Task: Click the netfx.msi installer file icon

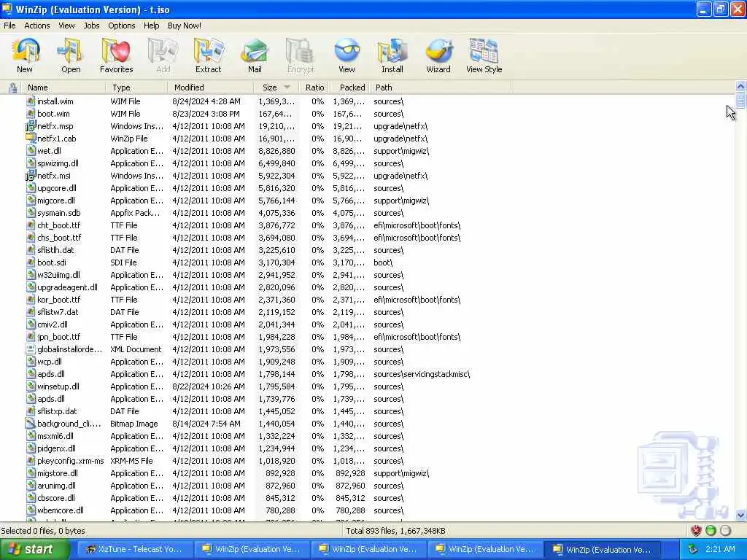Action: tap(31, 175)
